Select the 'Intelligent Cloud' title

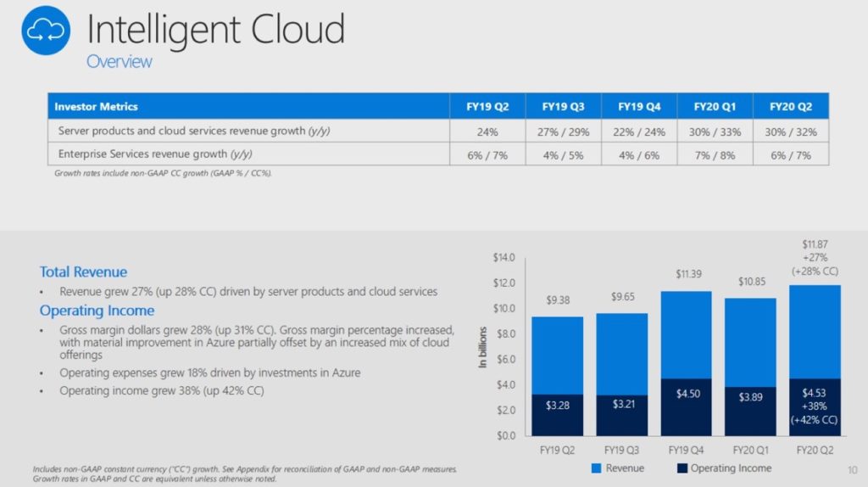point(216,30)
